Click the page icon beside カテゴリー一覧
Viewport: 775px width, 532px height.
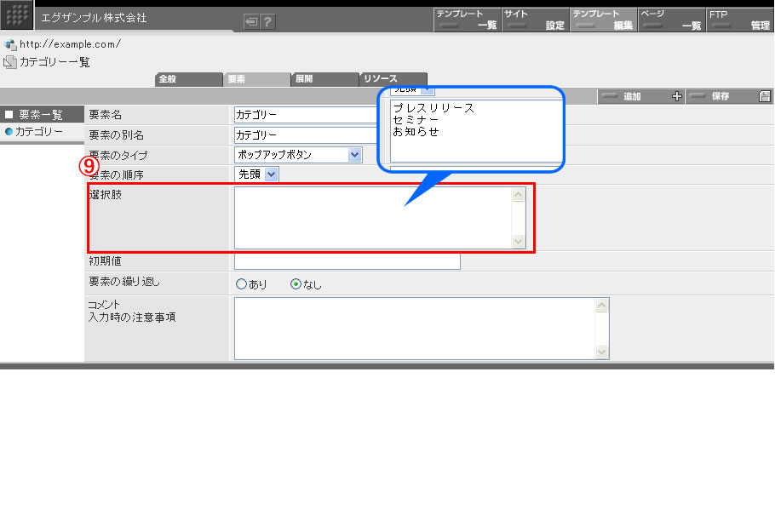click(x=10, y=62)
